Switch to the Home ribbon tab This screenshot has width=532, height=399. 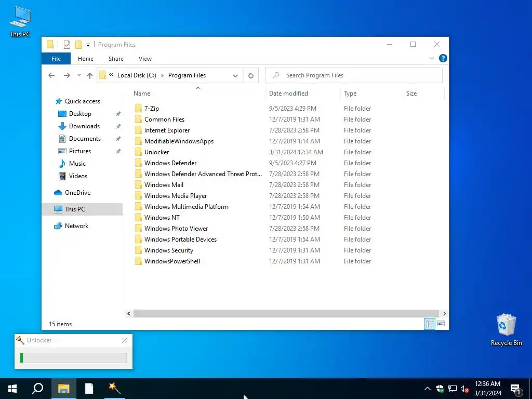click(x=86, y=59)
